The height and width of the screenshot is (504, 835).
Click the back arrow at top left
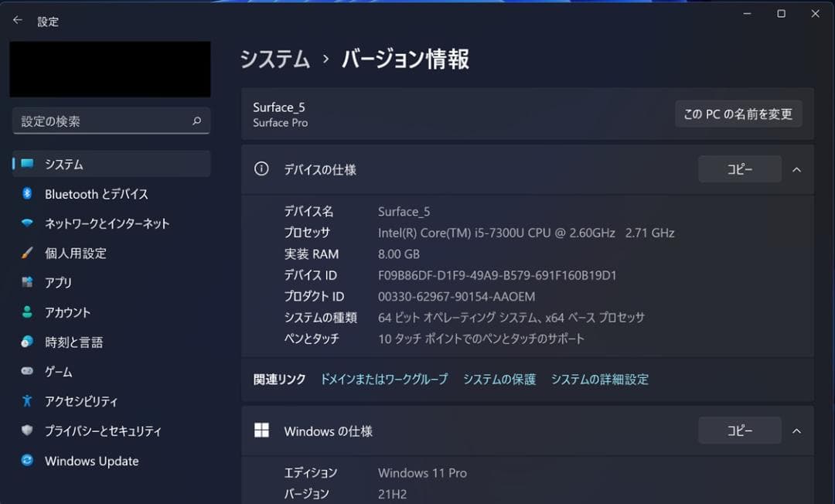tap(16, 21)
